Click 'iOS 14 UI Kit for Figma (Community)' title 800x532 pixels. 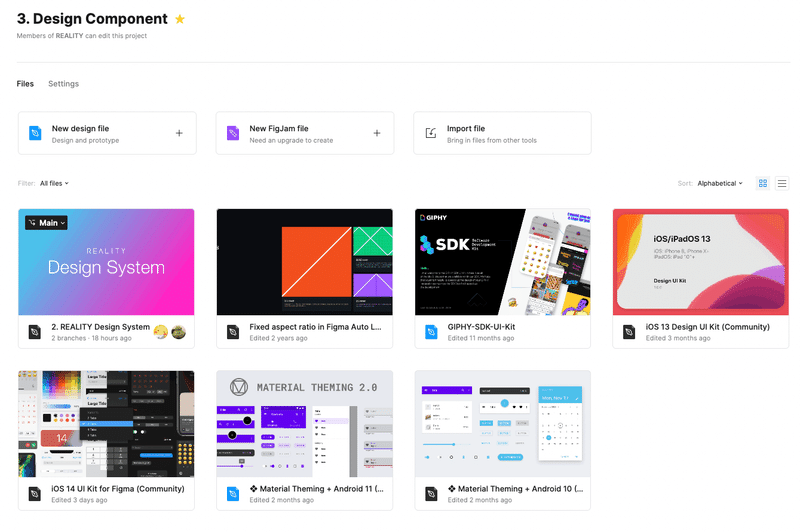[118, 489]
